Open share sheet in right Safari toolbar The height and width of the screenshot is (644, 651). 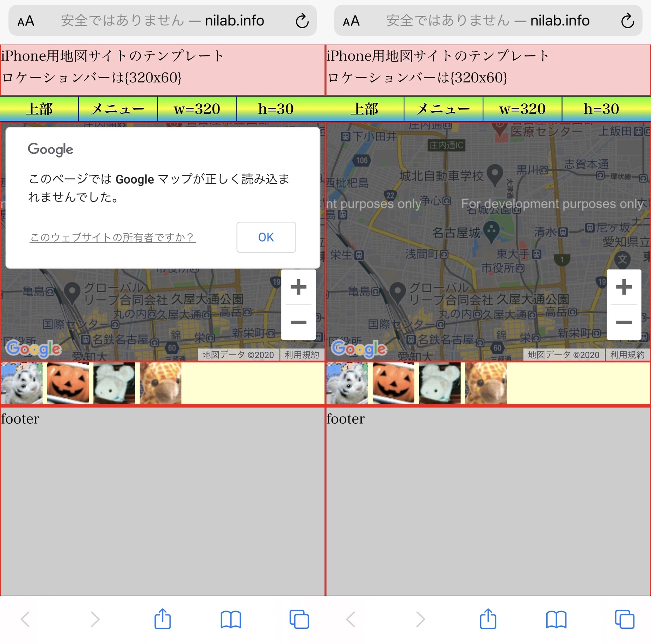pos(488,618)
